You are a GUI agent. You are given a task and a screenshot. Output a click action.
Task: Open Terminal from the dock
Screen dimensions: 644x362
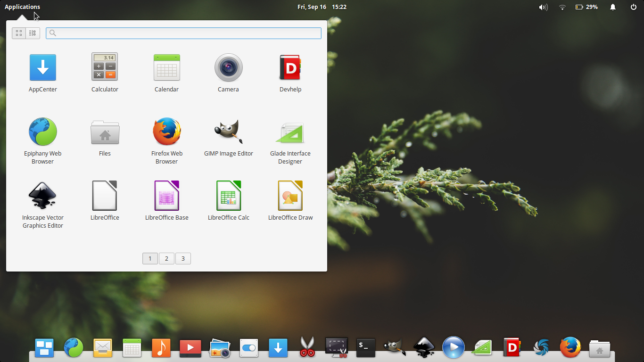point(366,348)
